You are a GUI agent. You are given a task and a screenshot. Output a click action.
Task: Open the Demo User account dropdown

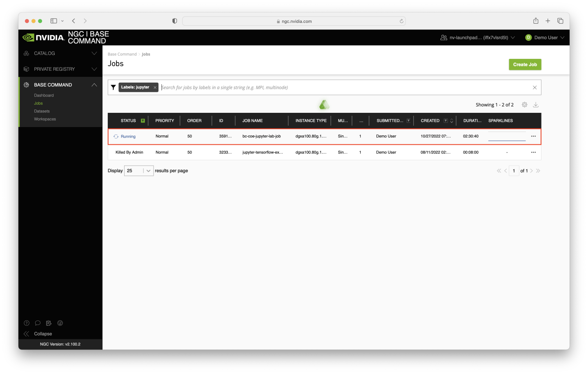[x=545, y=37]
